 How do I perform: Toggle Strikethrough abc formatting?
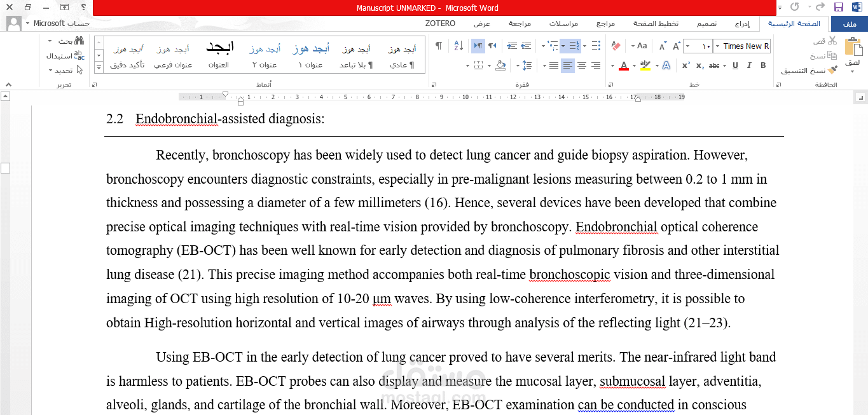point(714,65)
